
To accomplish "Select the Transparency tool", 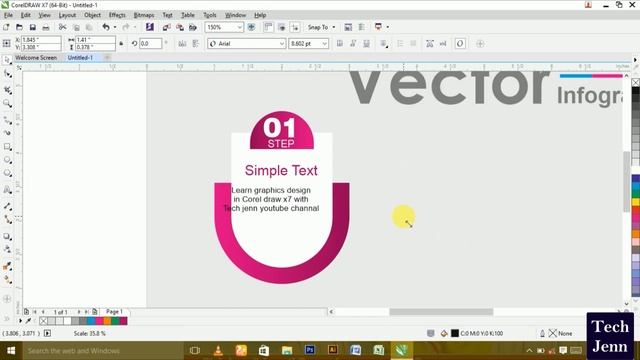I will tap(7, 249).
